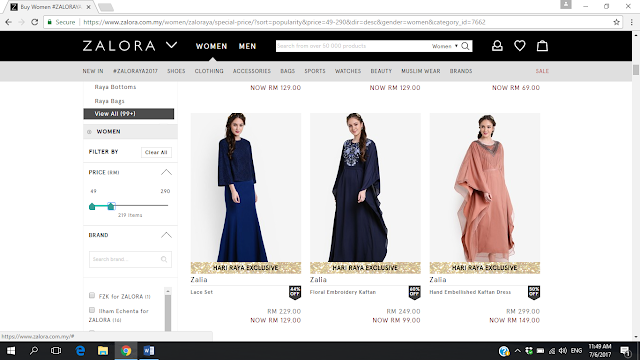
Task: Open Hand Embellished Kaftan Dress link
Action: 470,292
